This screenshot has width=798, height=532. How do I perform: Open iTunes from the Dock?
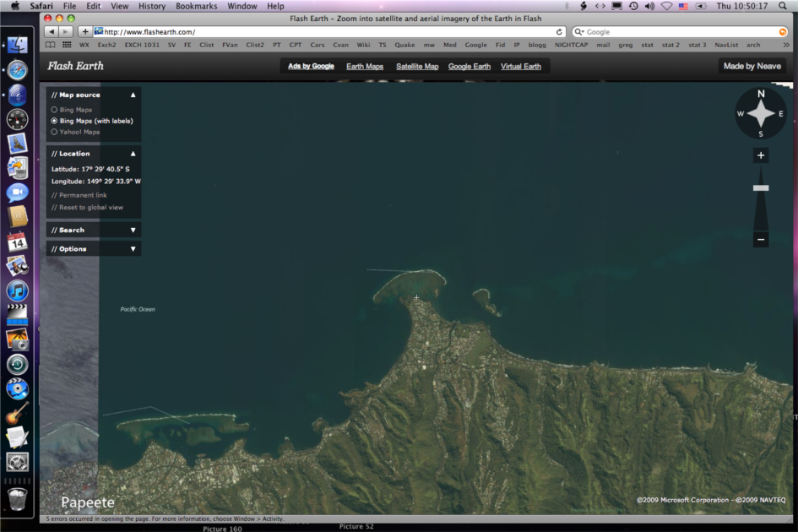[x=17, y=290]
